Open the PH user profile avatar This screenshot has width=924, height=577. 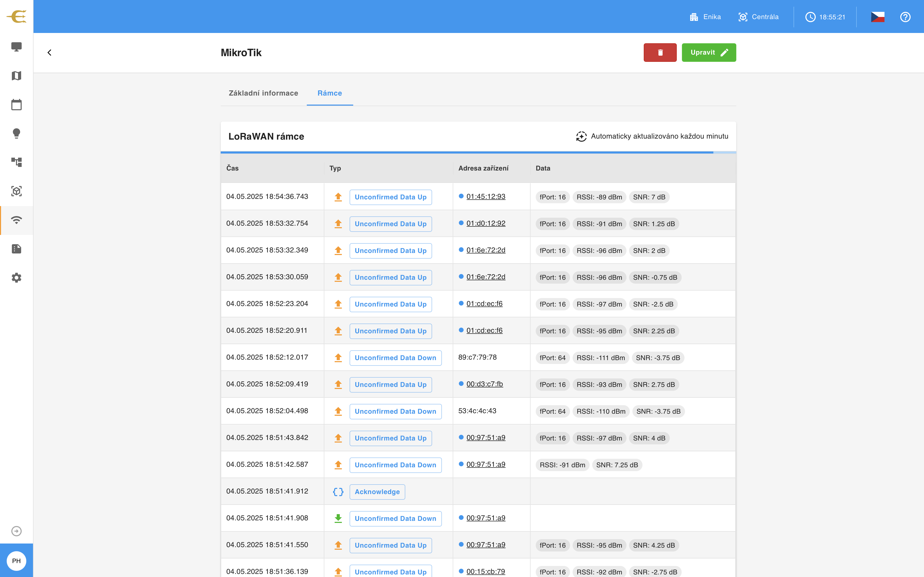[16, 561]
